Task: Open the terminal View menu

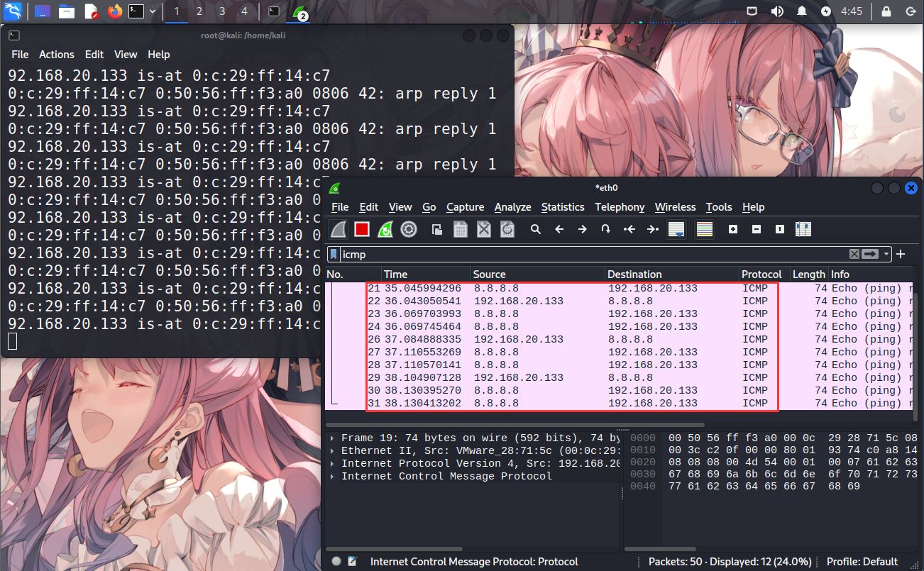Action: pos(126,55)
